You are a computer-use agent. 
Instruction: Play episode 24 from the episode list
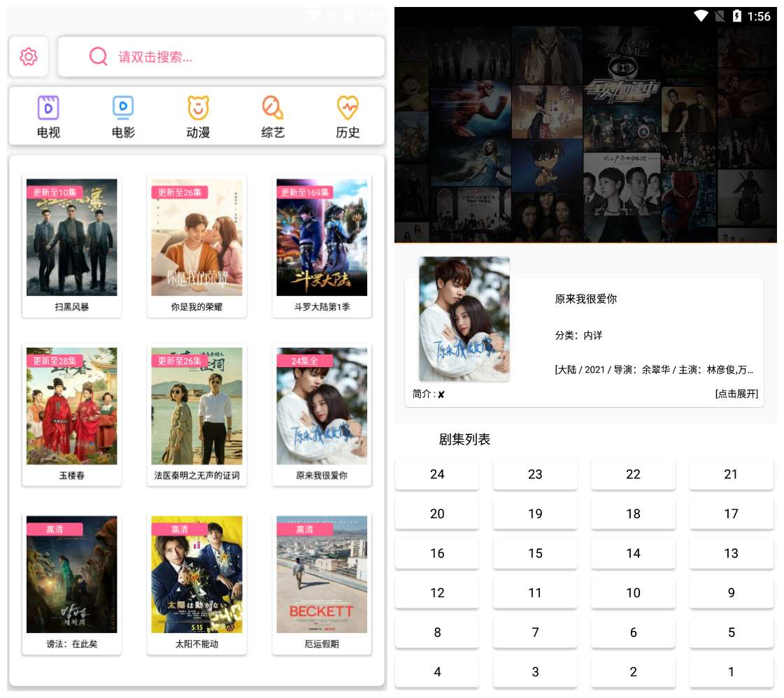tap(437, 474)
